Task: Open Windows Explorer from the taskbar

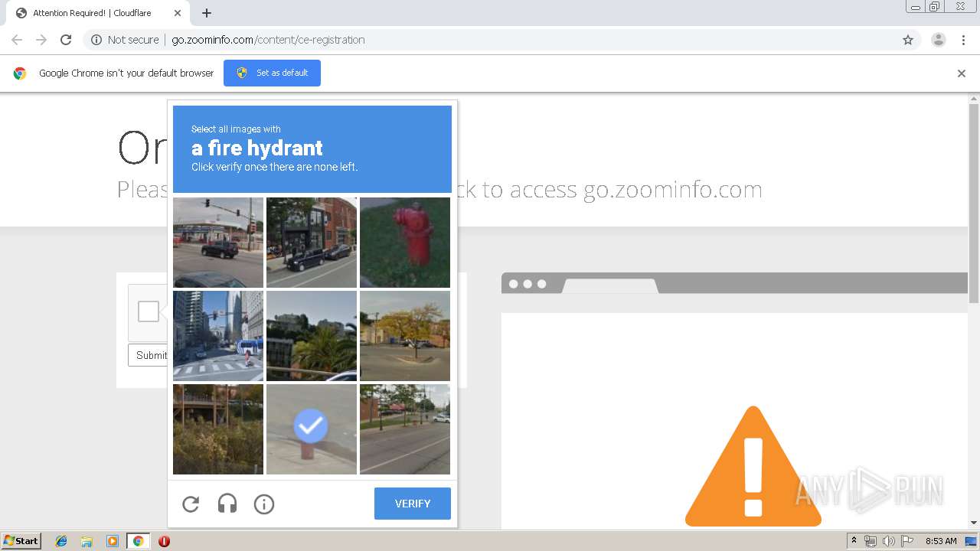Action: pos(87,541)
